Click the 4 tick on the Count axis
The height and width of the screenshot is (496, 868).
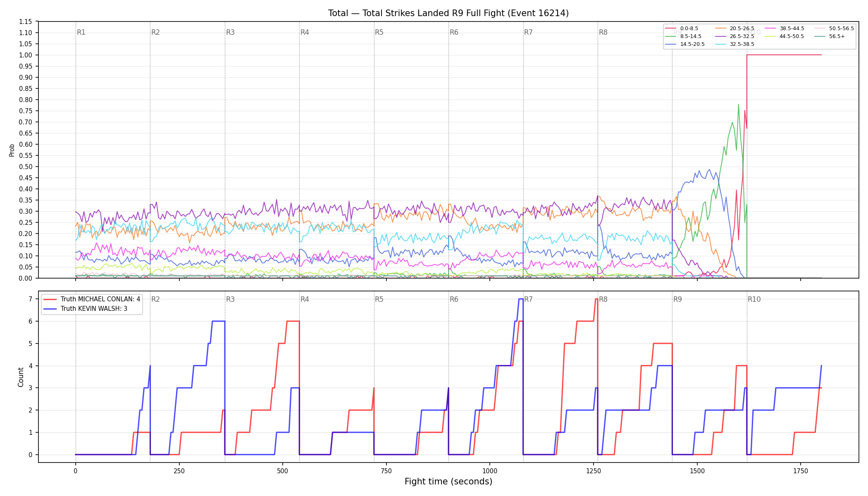click(31, 366)
